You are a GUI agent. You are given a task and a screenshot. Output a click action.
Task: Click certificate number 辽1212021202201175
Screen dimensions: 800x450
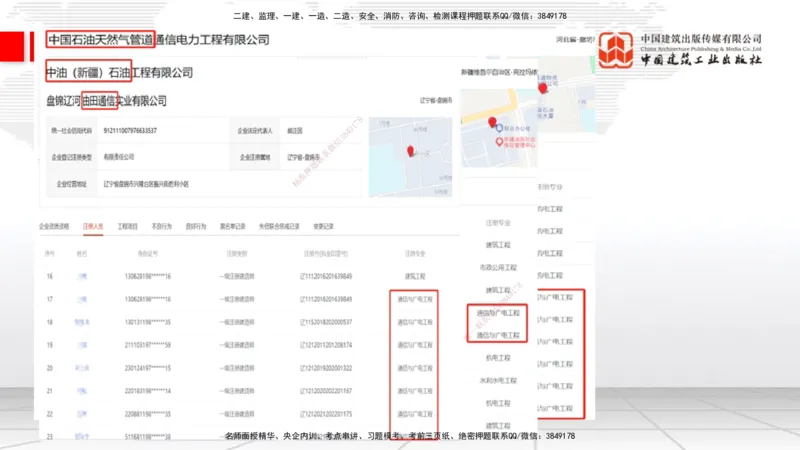coord(326,414)
